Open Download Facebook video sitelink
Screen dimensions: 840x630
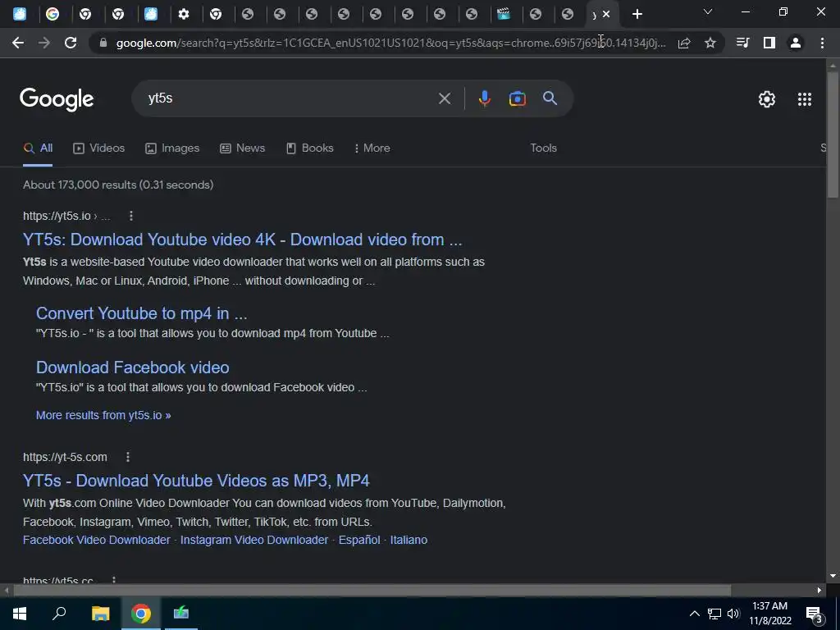(x=132, y=367)
